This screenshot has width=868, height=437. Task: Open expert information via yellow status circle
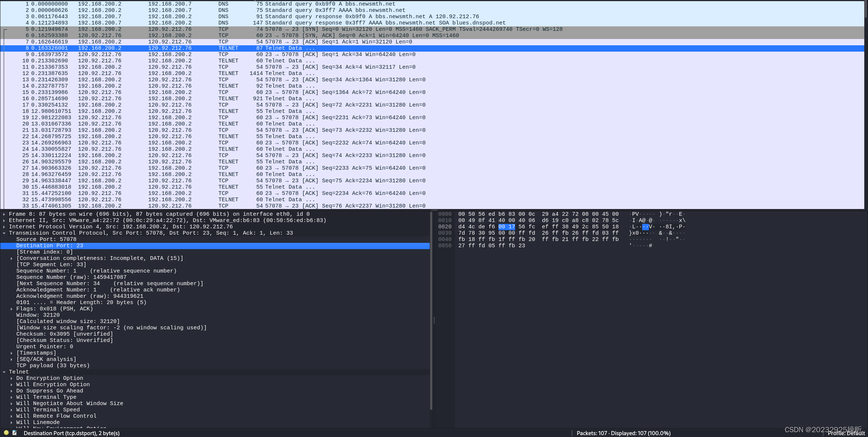6,433
